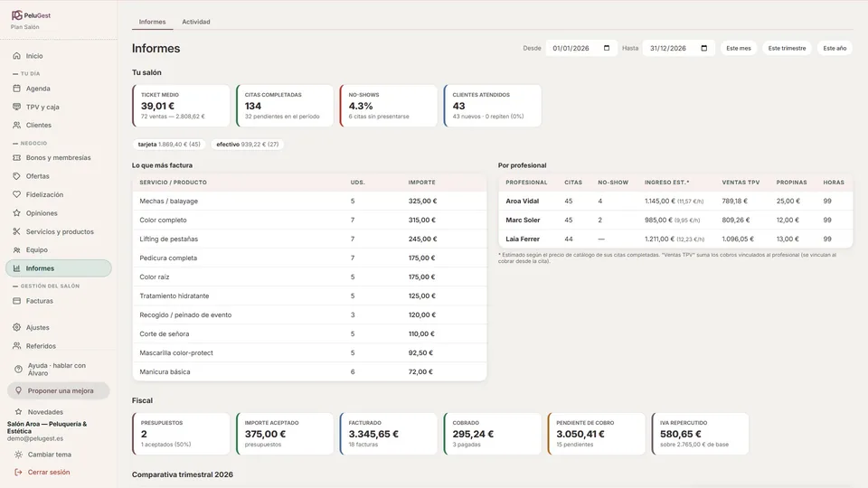This screenshot has width=868, height=488.
Task: Click the Inicio house icon
Action: point(16,56)
